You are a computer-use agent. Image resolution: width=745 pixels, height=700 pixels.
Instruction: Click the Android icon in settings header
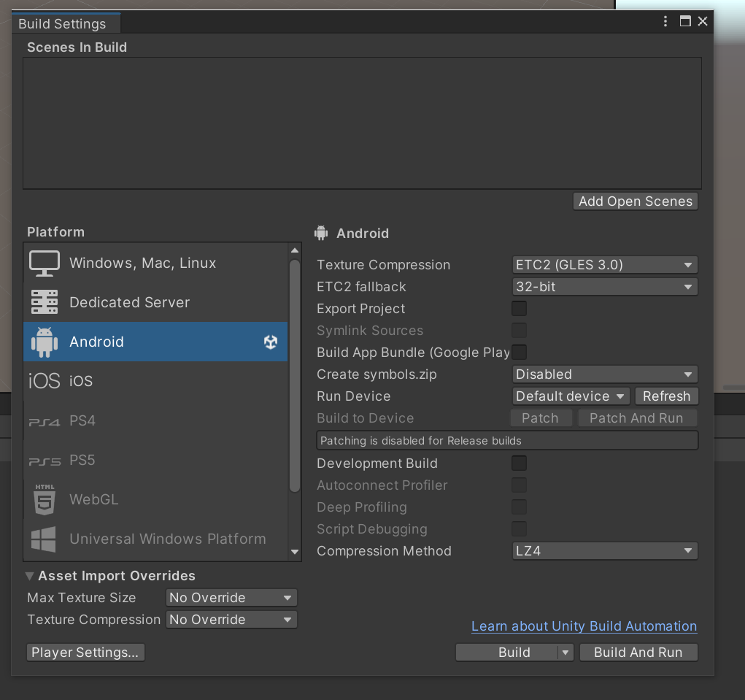coord(321,233)
